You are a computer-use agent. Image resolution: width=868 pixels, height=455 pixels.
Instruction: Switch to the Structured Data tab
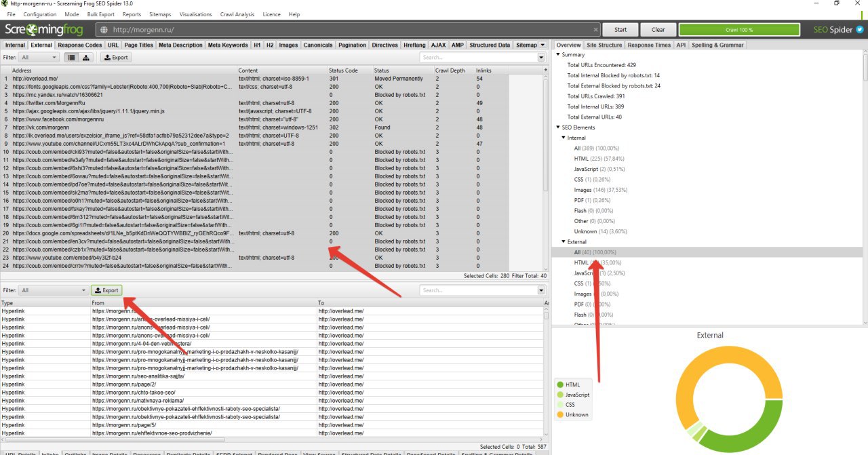click(x=490, y=45)
